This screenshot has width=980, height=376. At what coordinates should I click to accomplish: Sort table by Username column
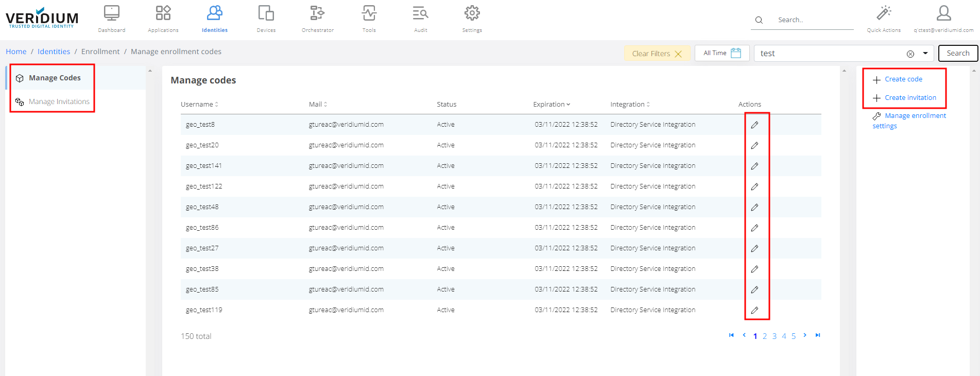[x=199, y=104]
